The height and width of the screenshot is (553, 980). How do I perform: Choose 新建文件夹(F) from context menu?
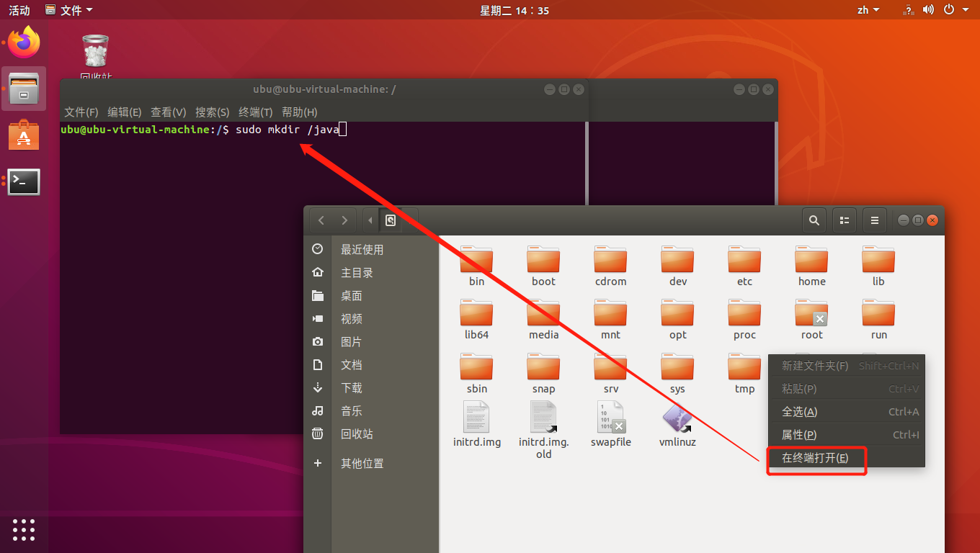pos(814,365)
